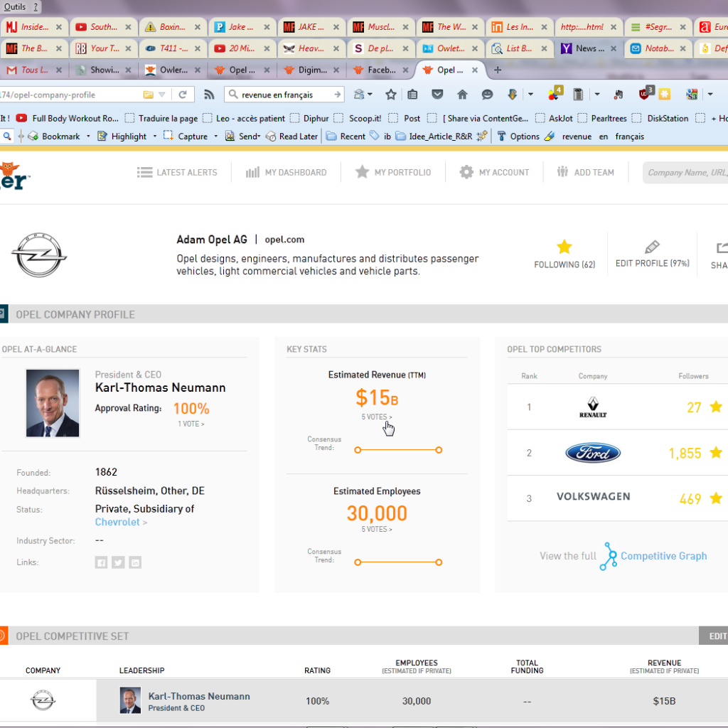This screenshot has height=728, width=728.
Task: Click the LATEST ALERTS list icon
Action: [144, 172]
